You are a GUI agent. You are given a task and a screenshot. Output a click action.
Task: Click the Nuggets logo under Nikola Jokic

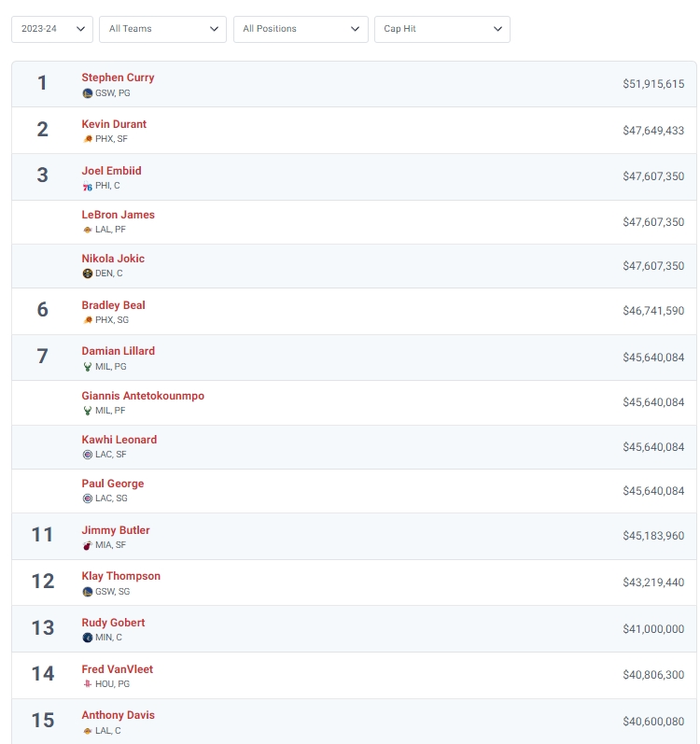(x=87, y=274)
